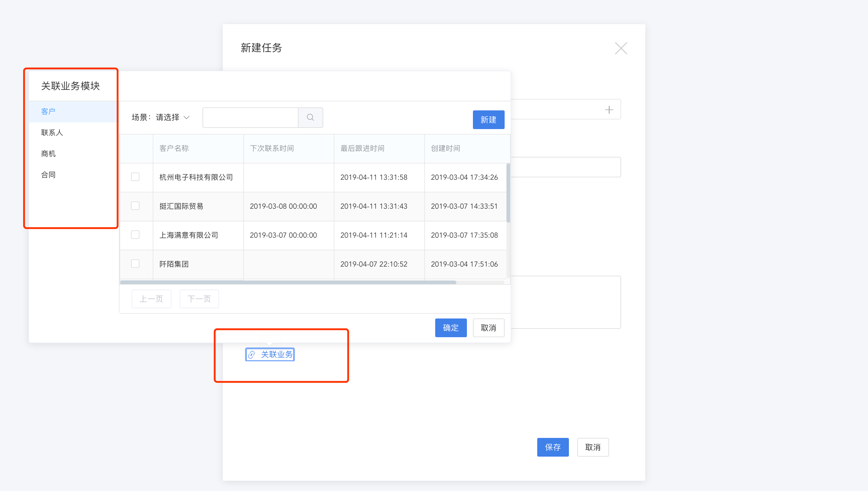Confirm selection with 确定 button
Screen dimensions: 868x491
[x=451, y=328]
